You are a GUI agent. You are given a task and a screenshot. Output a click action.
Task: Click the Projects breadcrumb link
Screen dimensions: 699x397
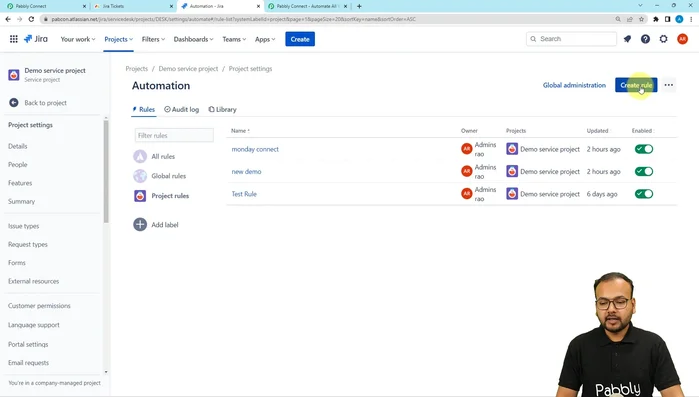[x=136, y=69]
